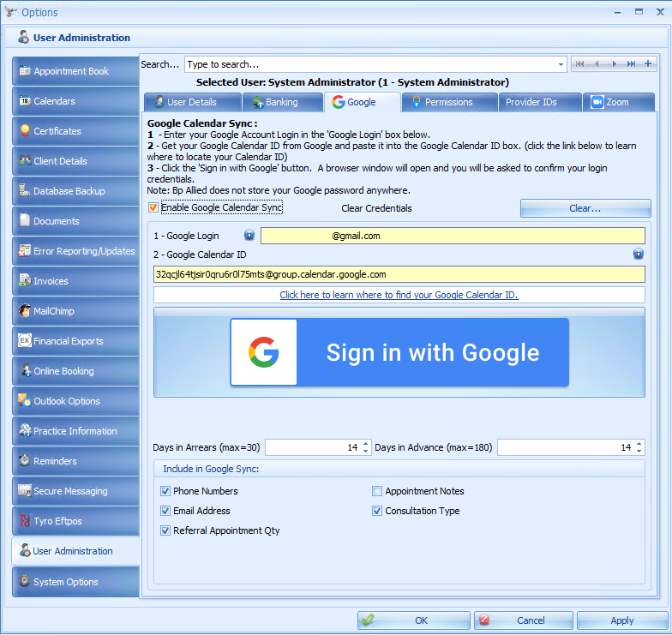Open Appointment Book options in sidebar
The height and width of the screenshot is (635, 672).
75,71
